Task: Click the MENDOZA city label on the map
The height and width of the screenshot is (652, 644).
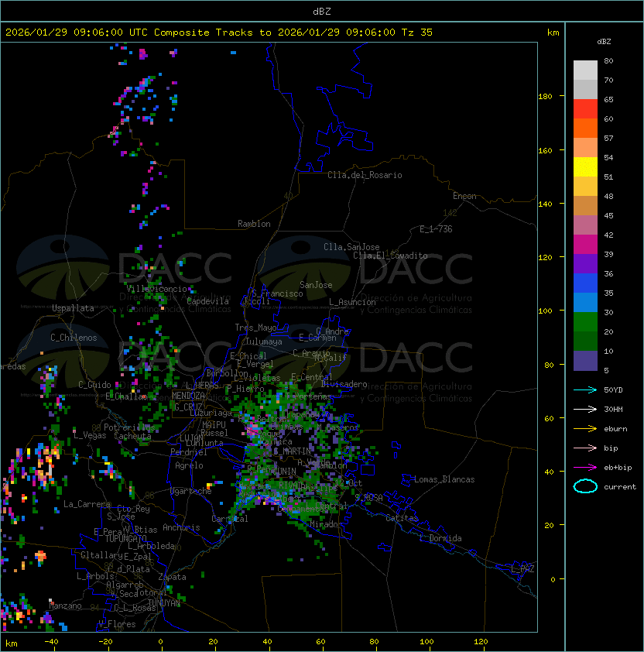Action: (x=188, y=396)
